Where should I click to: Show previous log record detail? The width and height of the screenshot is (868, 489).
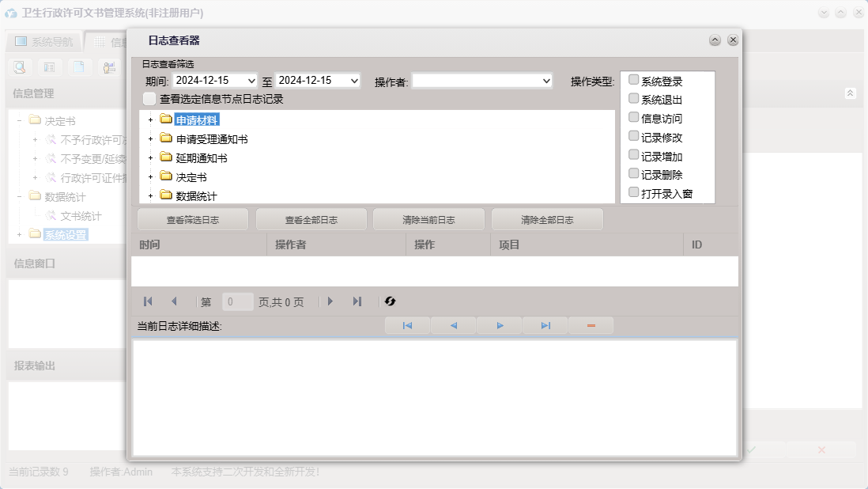(x=454, y=326)
